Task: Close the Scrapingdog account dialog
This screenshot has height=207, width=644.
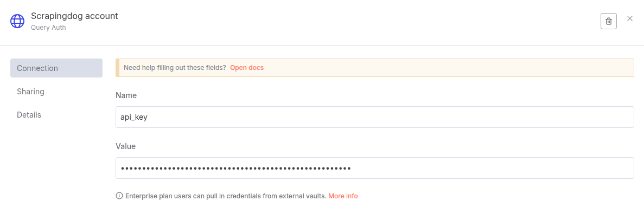Action: tap(630, 18)
